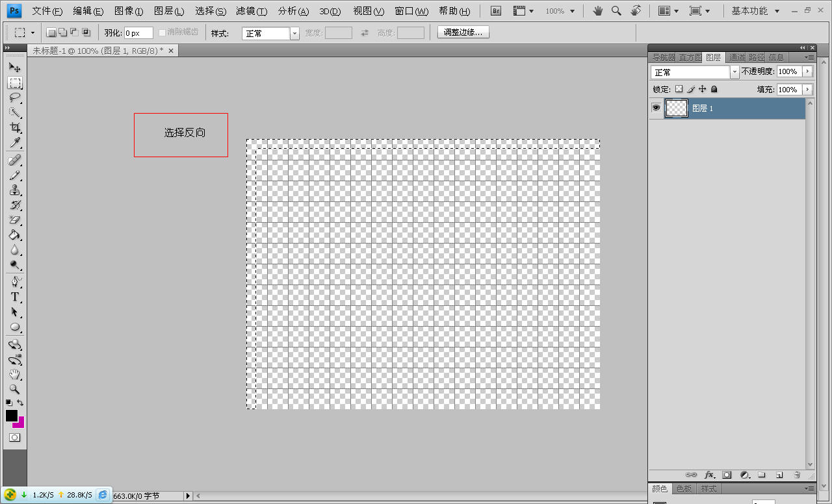Screen dimensions: 832x504
Task: Select the Clone Stamp tool
Action: pos(14,190)
